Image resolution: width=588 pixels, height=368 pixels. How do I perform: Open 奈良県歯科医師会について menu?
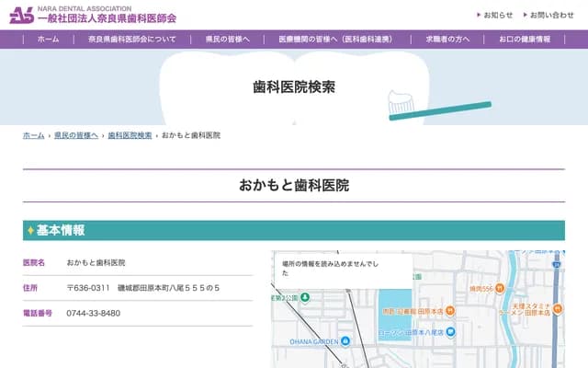click(132, 39)
